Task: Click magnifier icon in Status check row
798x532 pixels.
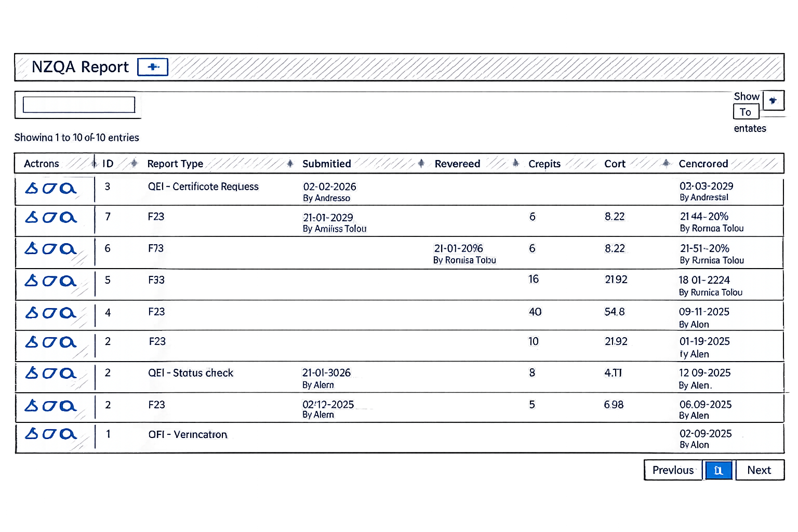Action: pyautogui.click(x=68, y=373)
